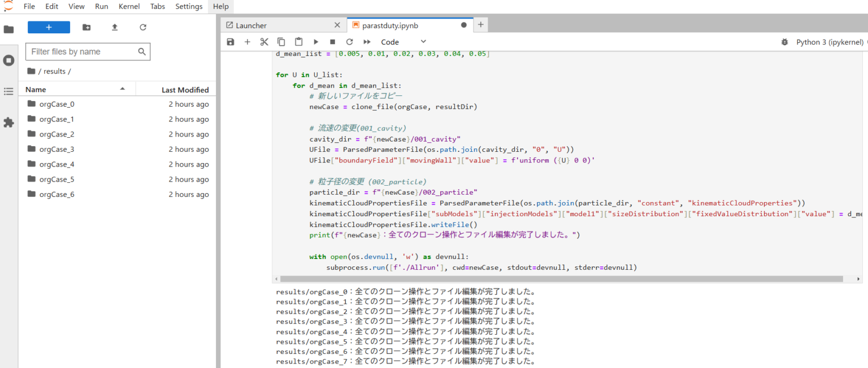Restart the kernel with circular arrow icon

pos(350,42)
